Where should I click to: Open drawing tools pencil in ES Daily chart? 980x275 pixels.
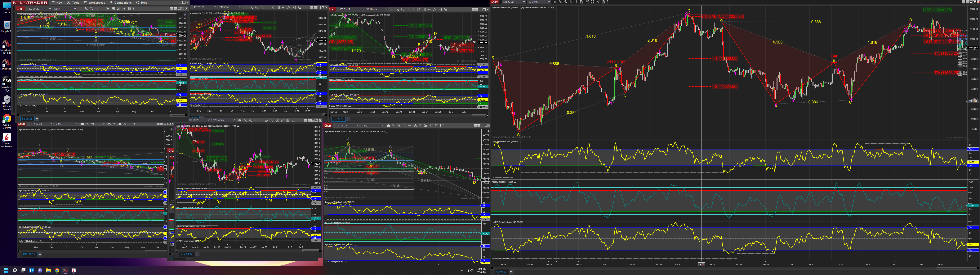click(86, 9)
